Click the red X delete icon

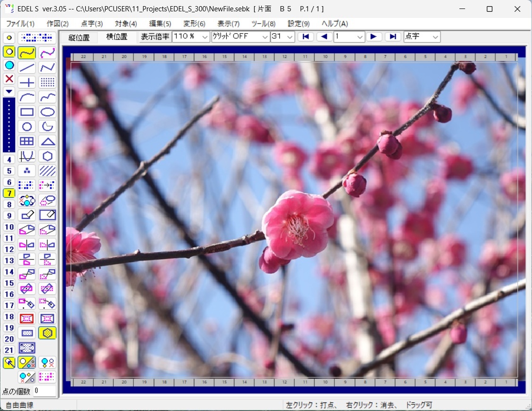click(x=9, y=78)
